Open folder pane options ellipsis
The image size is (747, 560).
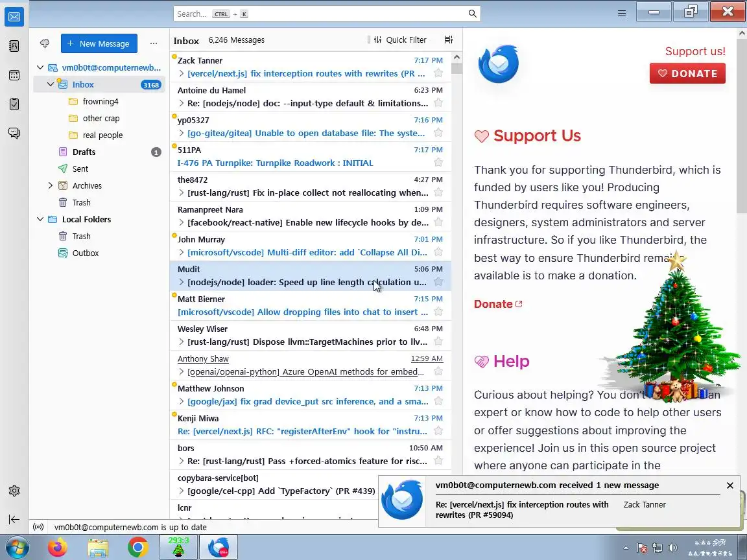[154, 43]
